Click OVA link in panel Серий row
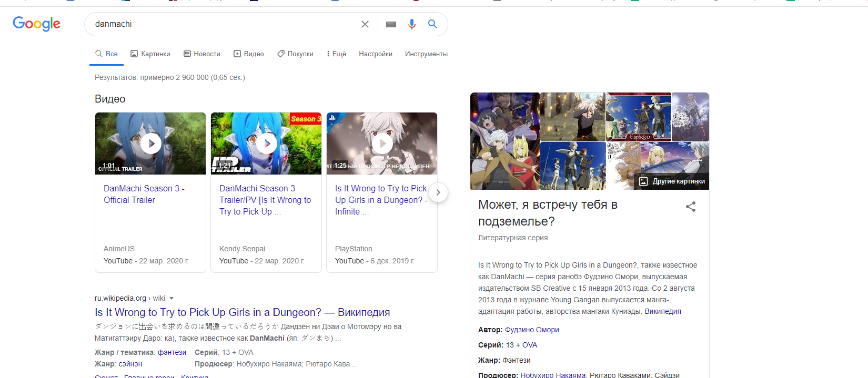The height and width of the screenshot is (378, 868). pos(530,345)
